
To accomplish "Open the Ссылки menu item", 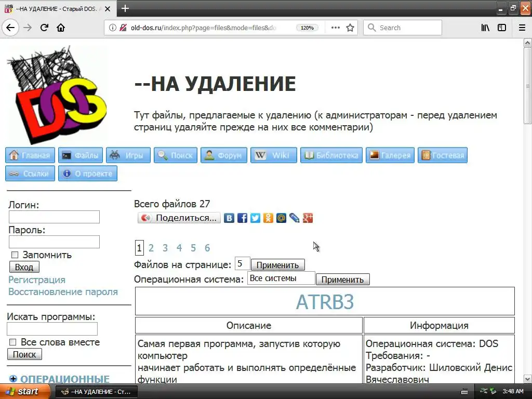I will coord(30,174).
